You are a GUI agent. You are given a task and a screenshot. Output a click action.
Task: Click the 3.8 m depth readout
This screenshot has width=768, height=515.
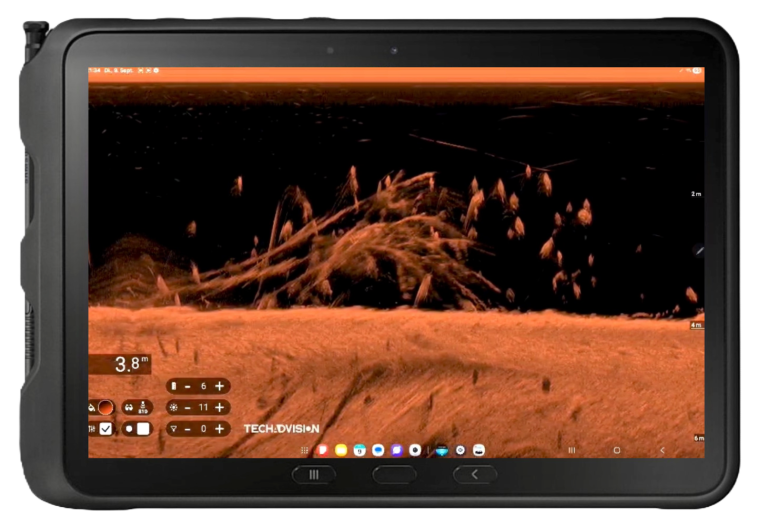[127, 364]
